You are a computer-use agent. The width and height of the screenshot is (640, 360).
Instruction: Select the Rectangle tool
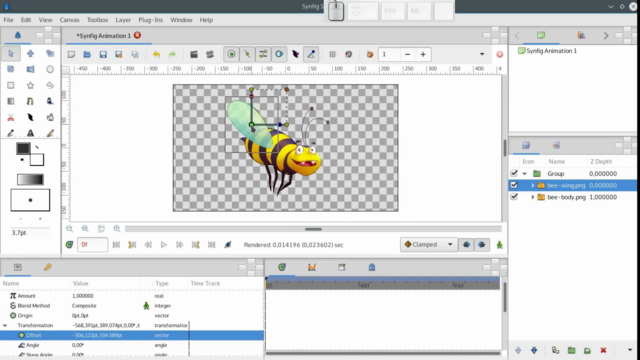pyautogui.click(x=11, y=85)
